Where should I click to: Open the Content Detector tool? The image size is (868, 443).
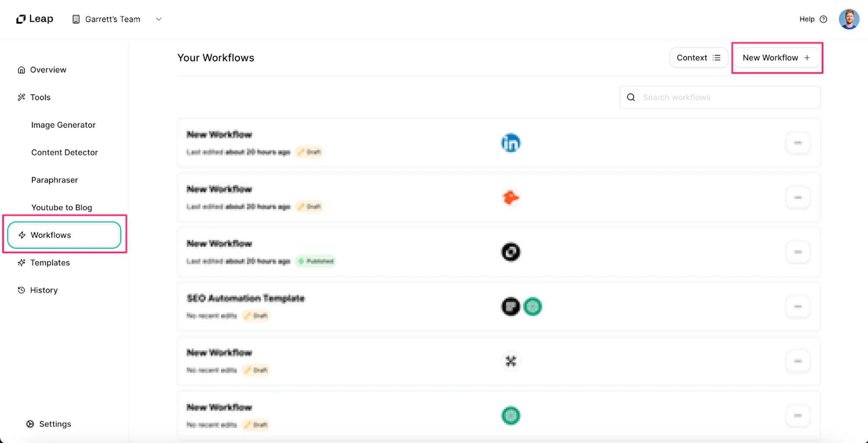coord(65,152)
